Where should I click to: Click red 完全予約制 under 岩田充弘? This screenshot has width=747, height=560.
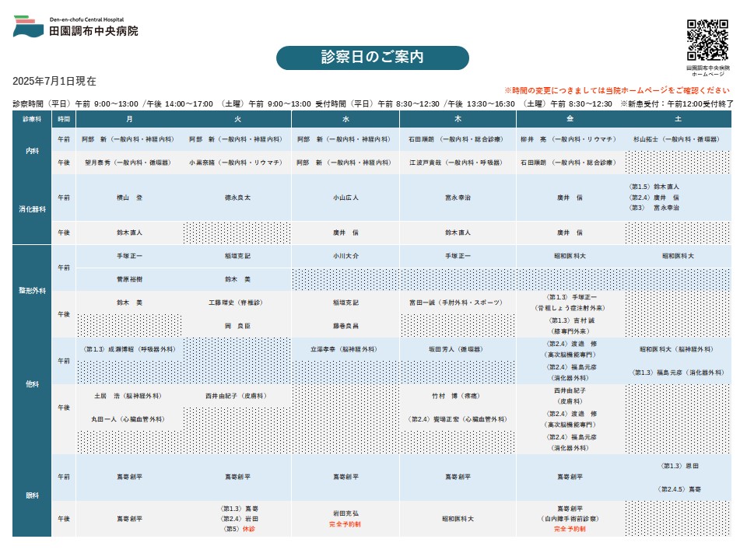[x=345, y=524]
